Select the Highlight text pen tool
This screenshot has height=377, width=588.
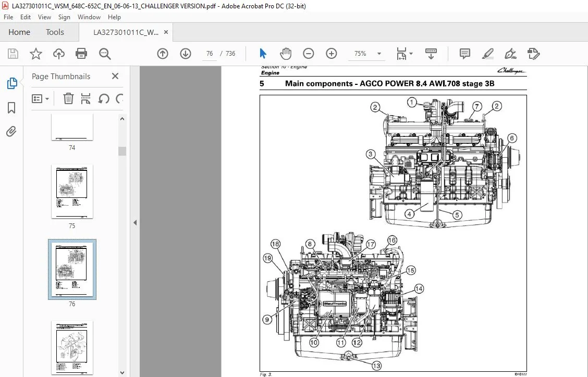(487, 54)
